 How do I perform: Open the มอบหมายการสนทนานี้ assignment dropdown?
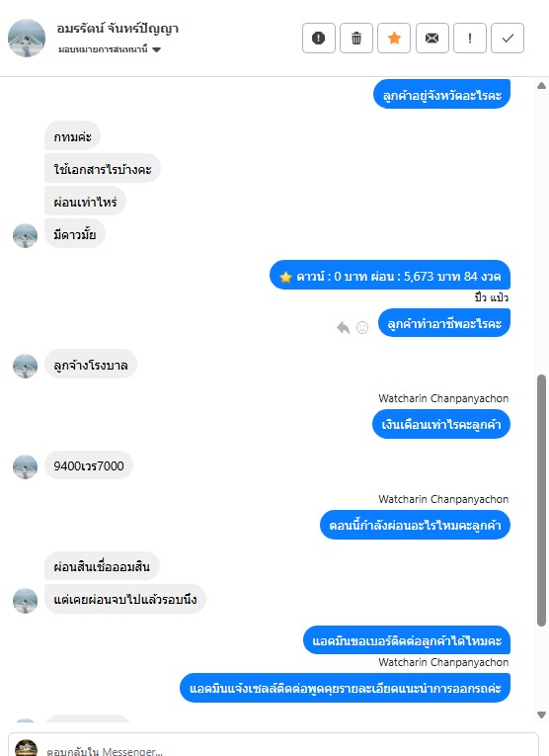point(110,49)
